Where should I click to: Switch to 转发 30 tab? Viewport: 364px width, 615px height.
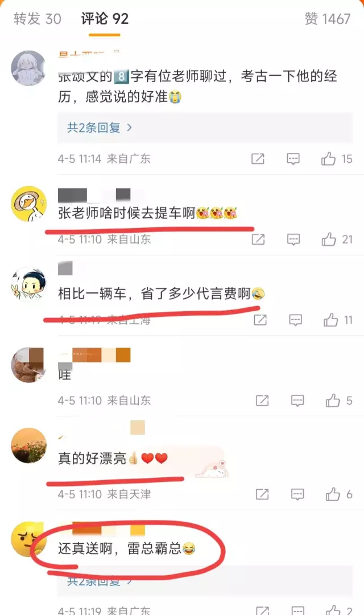38,18
